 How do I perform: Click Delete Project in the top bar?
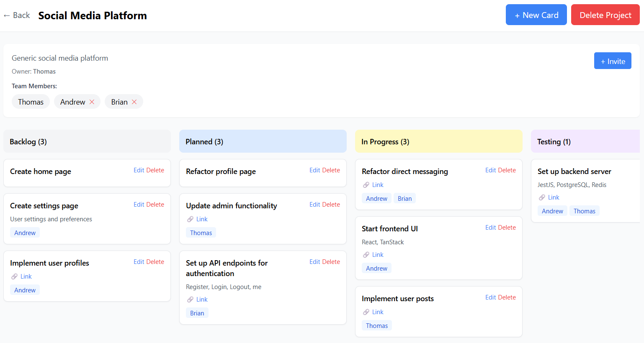click(x=605, y=15)
